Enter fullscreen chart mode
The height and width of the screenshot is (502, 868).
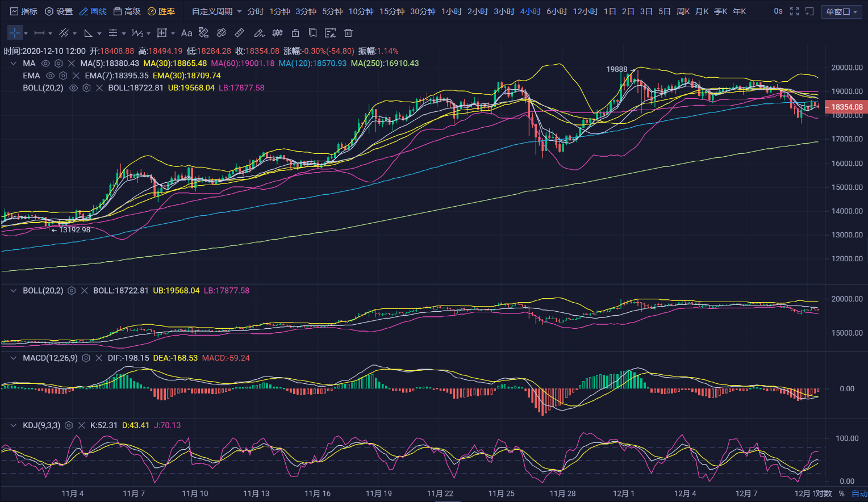tap(794, 11)
